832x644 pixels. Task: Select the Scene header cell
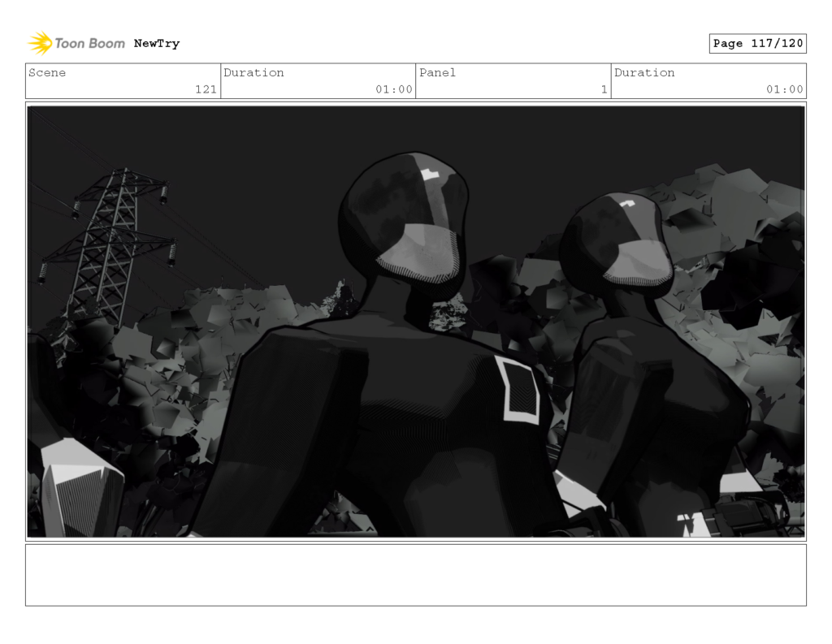click(46, 73)
